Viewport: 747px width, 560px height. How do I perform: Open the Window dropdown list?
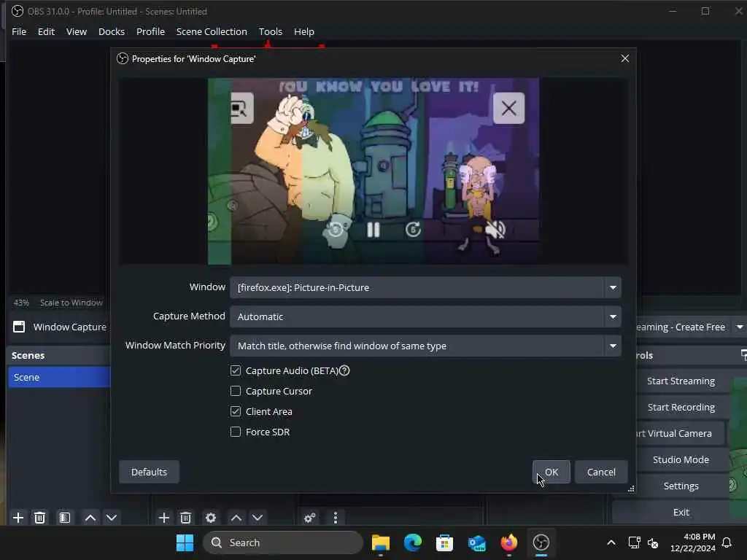point(425,287)
